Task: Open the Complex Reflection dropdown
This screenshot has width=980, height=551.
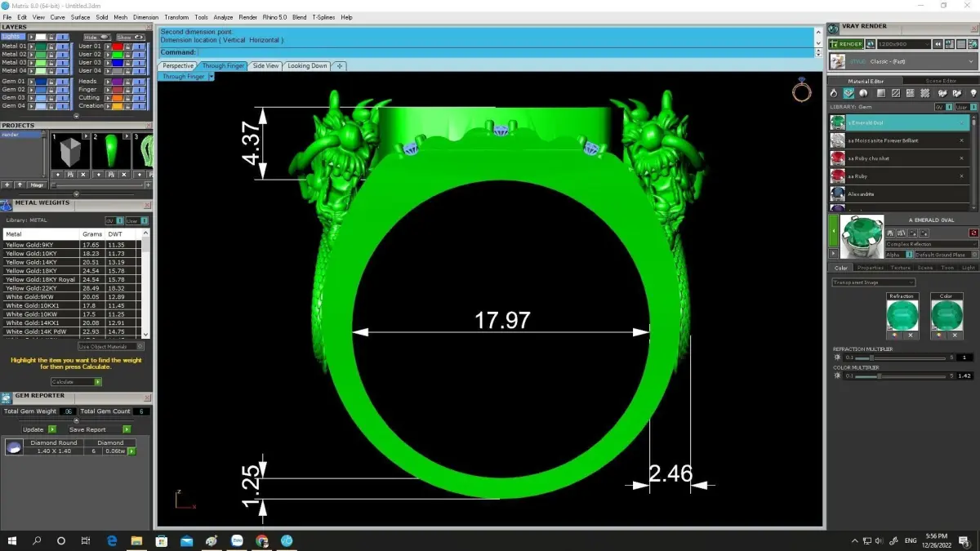Action: (931, 244)
